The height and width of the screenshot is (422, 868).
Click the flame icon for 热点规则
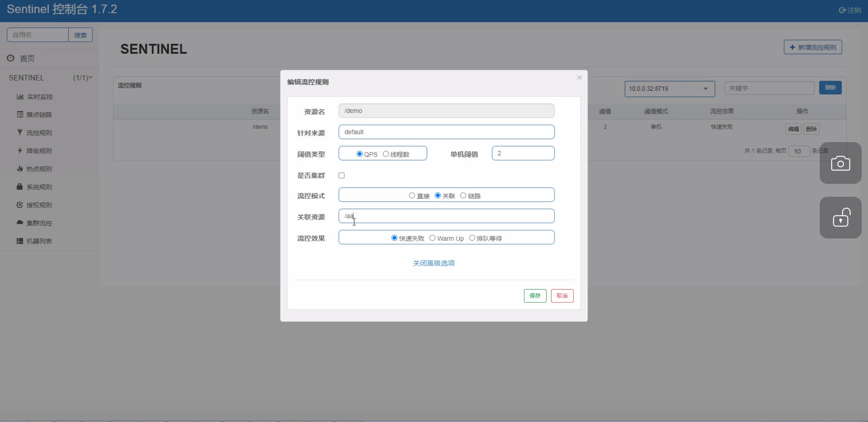click(20, 169)
